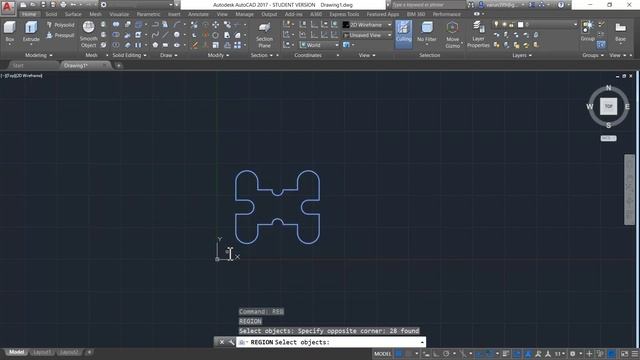The height and width of the screenshot is (360, 640).
Task: Open the Help question mark icon
Action: pyautogui.click(x=561, y=5)
